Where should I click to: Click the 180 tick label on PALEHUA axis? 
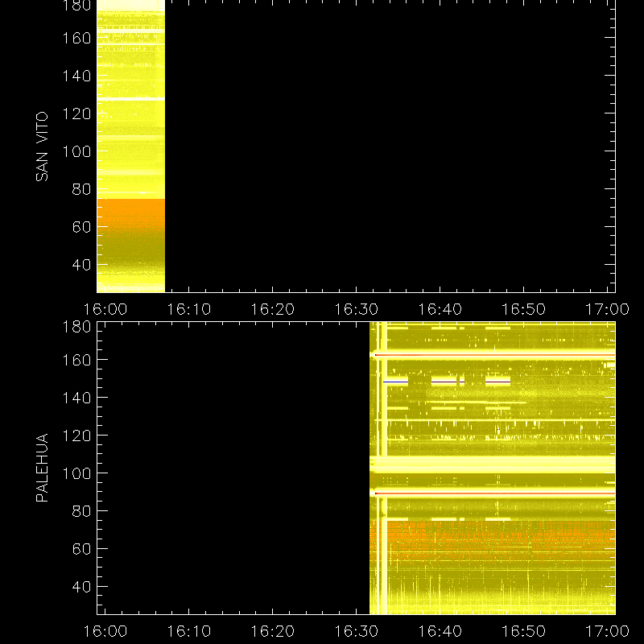click(x=76, y=327)
